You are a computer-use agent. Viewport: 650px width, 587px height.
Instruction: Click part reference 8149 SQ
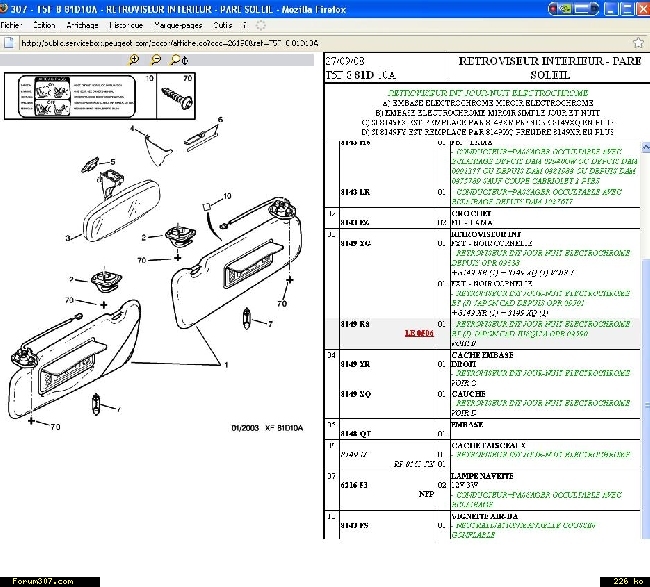(x=355, y=394)
